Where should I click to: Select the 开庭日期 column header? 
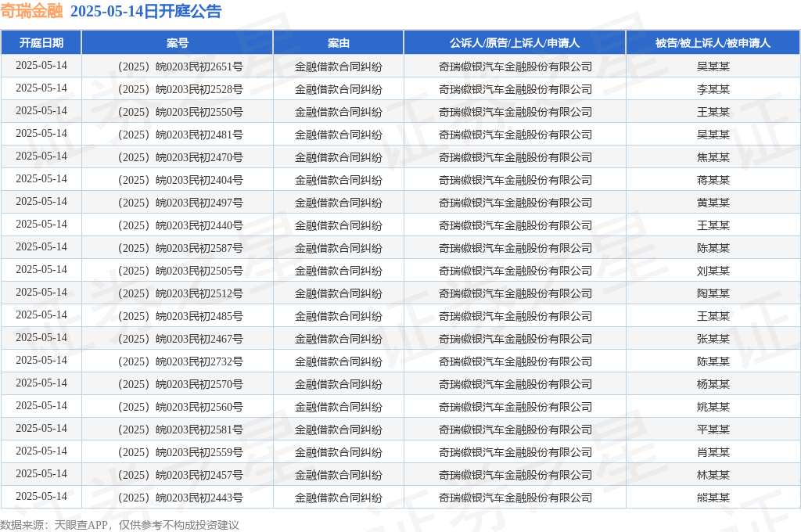point(41,43)
